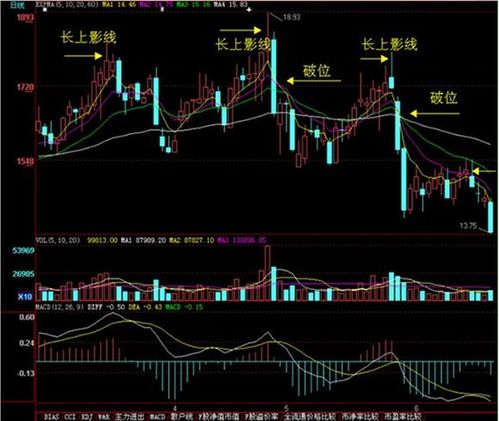Image resolution: width=499 pixels, height=421 pixels.
Task: Click the small white square marker at top left
Action: (45, 10)
